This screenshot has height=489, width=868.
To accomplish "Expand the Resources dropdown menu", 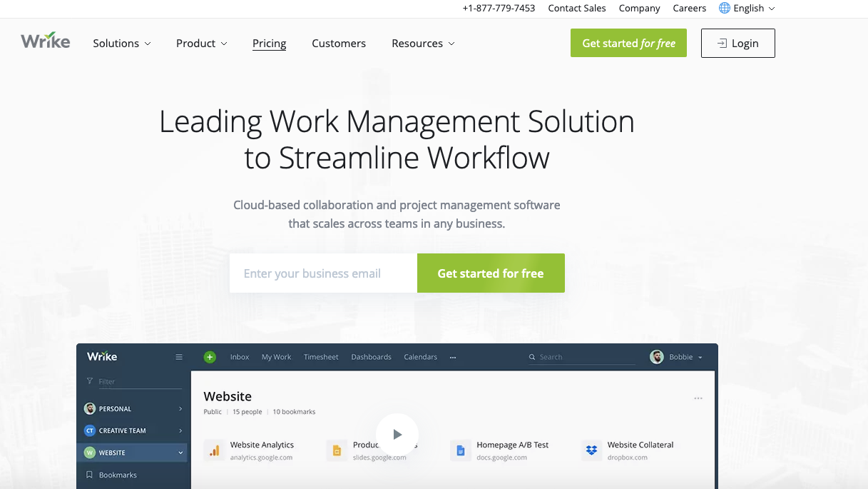I will click(x=423, y=44).
